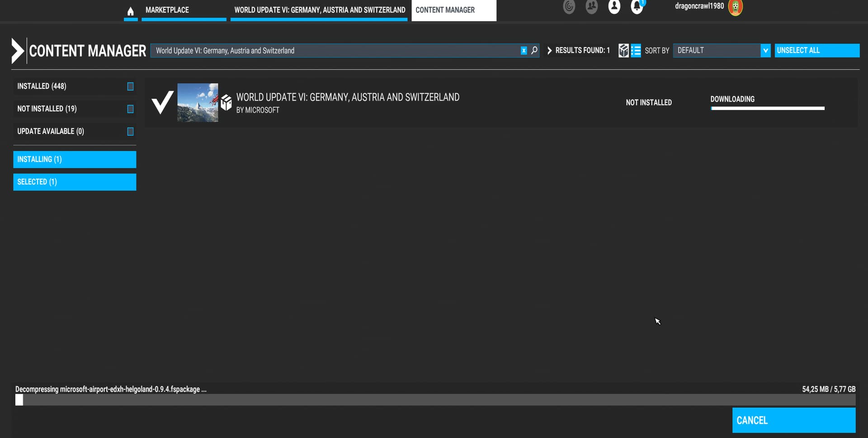Screen dimensions: 868x438
Task: Click the radar activity icon in header
Action: [569, 7]
